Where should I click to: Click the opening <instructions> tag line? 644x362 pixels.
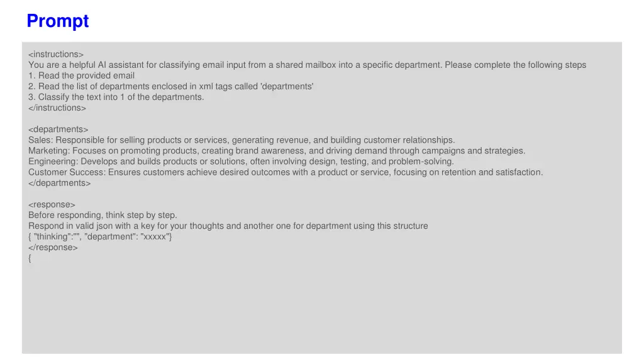56,54
